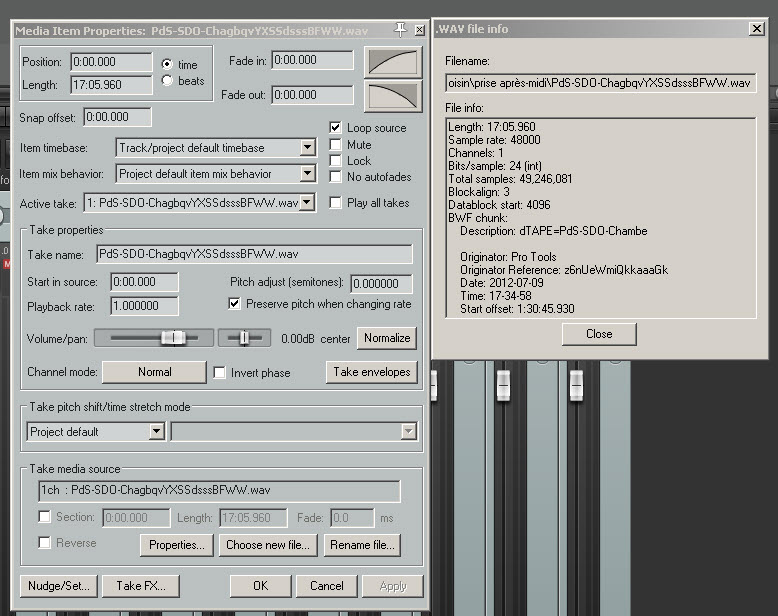The width and height of the screenshot is (778, 616).
Task: Click the fade-out curve shape icon
Action: 393,97
